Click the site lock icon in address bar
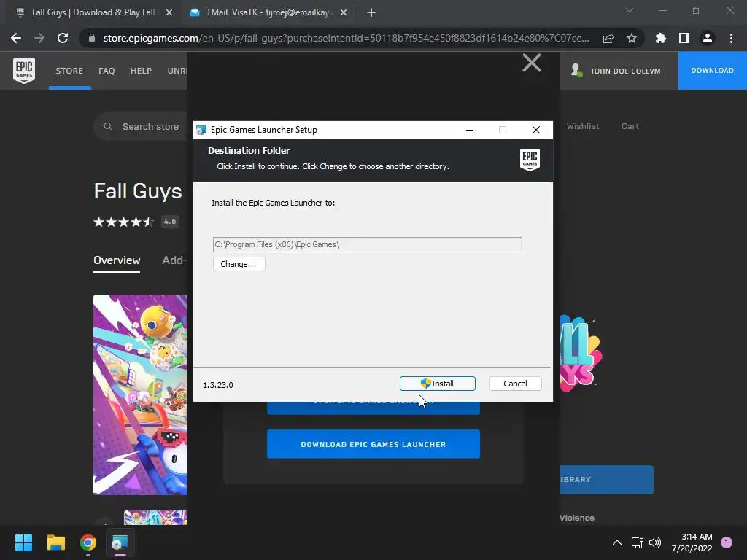The height and width of the screenshot is (560, 747). point(92,38)
